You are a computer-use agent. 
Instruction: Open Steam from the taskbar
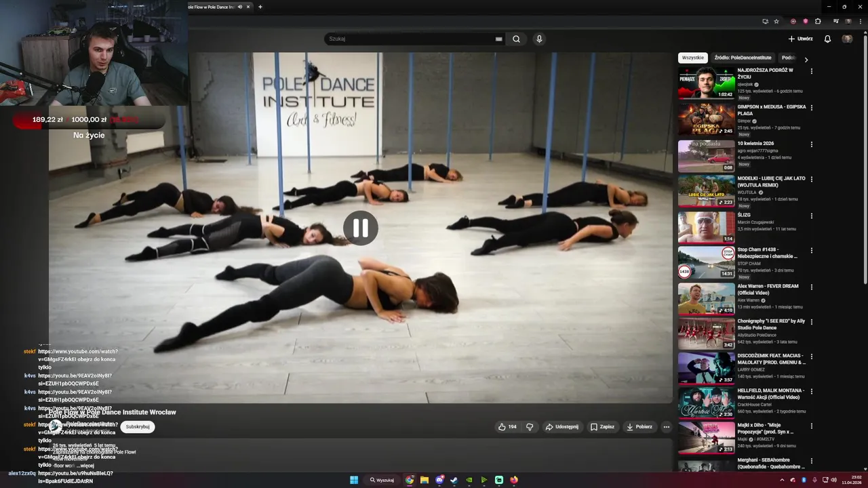tap(454, 480)
